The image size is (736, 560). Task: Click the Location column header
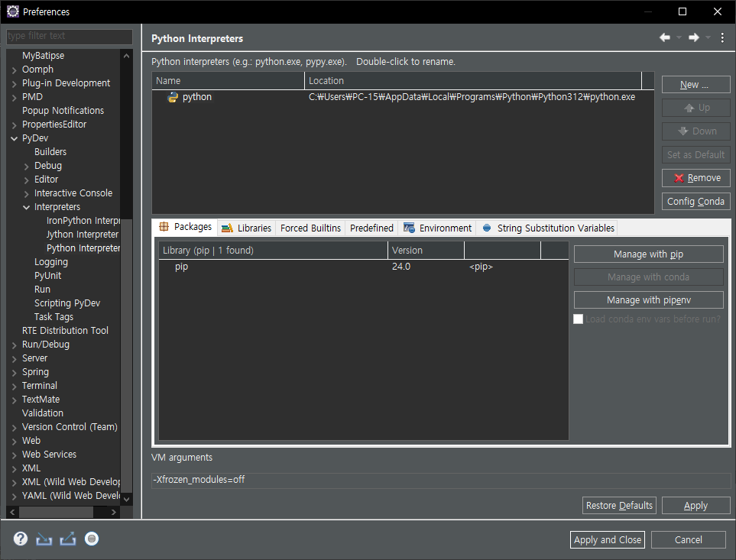pyautogui.click(x=473, y=81)
